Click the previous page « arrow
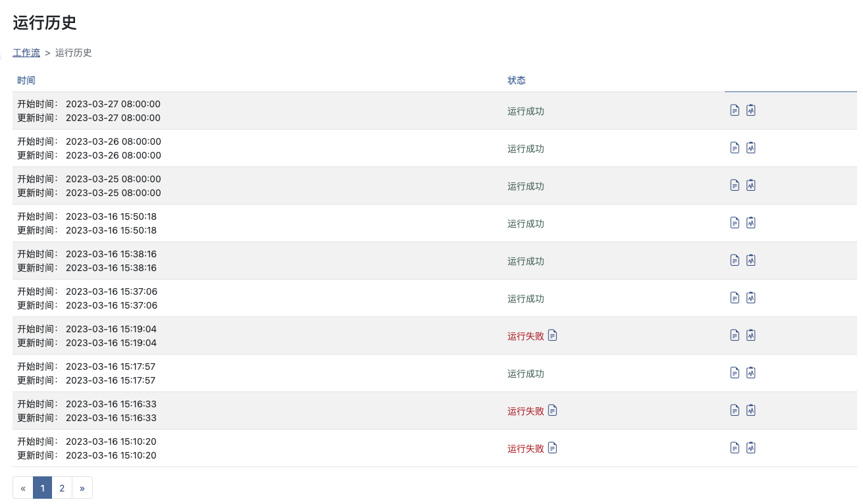The width and height of the screenshot is (863, 504). coord(23,488)
